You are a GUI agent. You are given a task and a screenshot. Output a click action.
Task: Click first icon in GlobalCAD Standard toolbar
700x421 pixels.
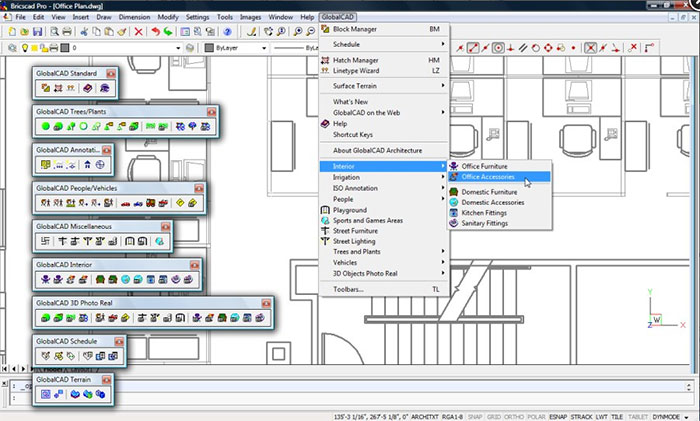(x=46, y=88)
